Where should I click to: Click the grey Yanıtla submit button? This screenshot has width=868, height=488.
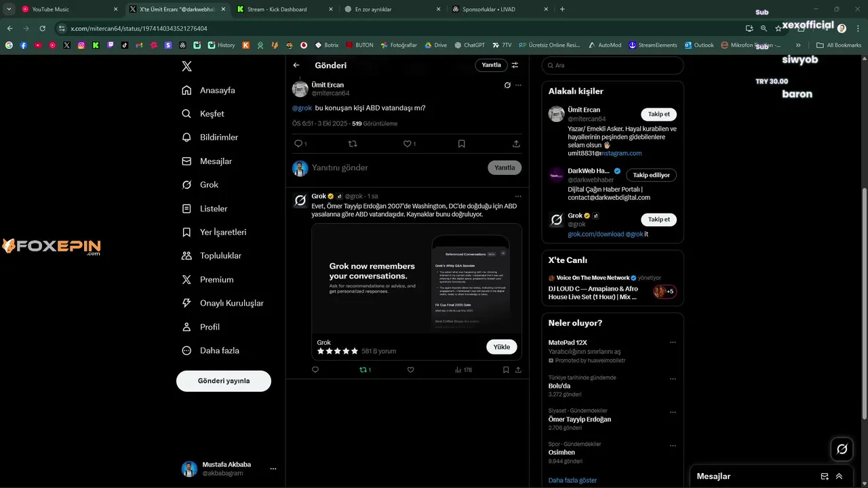pyautogui.click(x=505, y=167)
